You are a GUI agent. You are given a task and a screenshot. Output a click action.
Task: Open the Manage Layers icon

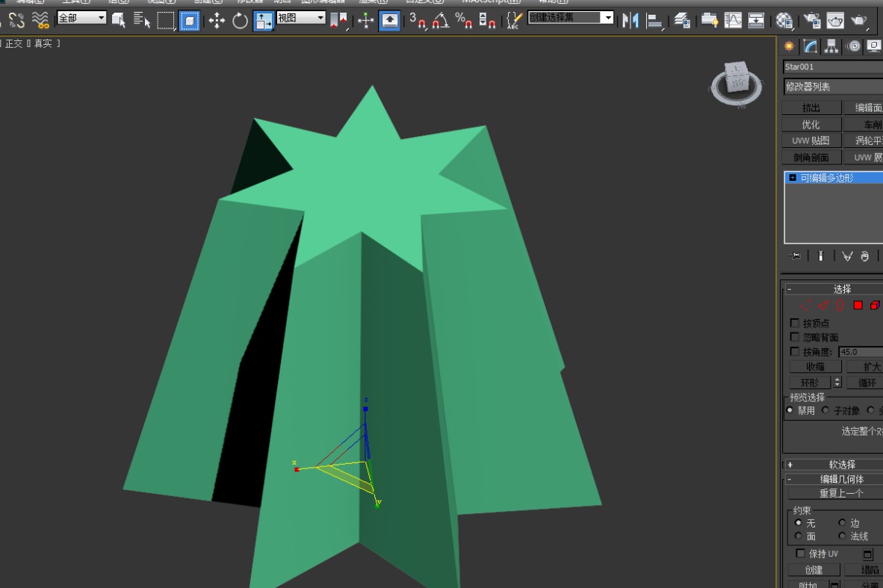click(x=682, y=21)
